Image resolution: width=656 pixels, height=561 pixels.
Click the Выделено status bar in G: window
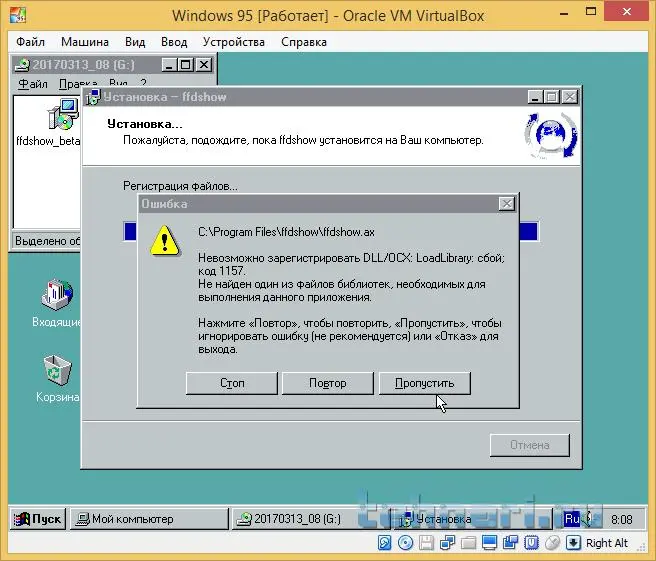47,241
